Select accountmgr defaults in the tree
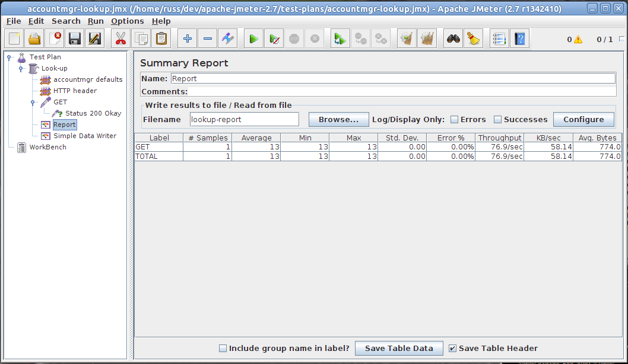This screenshot has width=628, height=364. [88, 79]
